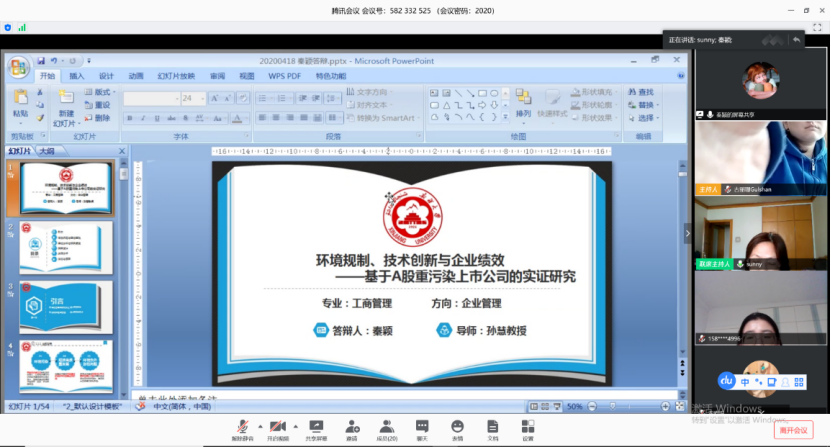This screenshot has width=831, height=448.
Task: Open the 视图 ribbon tab
Action: (x=246, y=76)
